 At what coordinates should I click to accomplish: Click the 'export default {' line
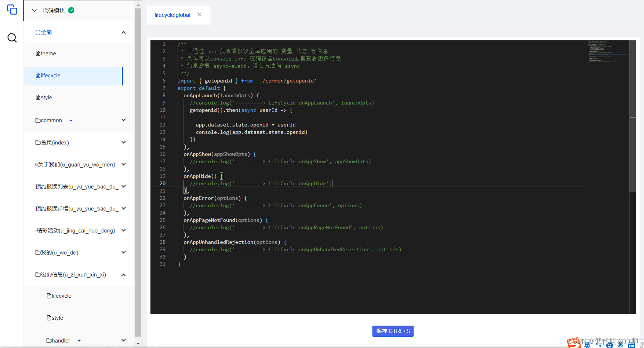pyautogui.click(x=202, y=88)
